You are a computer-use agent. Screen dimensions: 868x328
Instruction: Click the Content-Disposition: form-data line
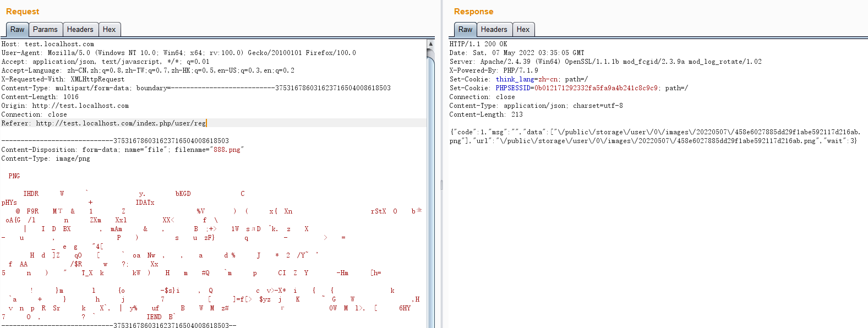(x=123, y=150)
